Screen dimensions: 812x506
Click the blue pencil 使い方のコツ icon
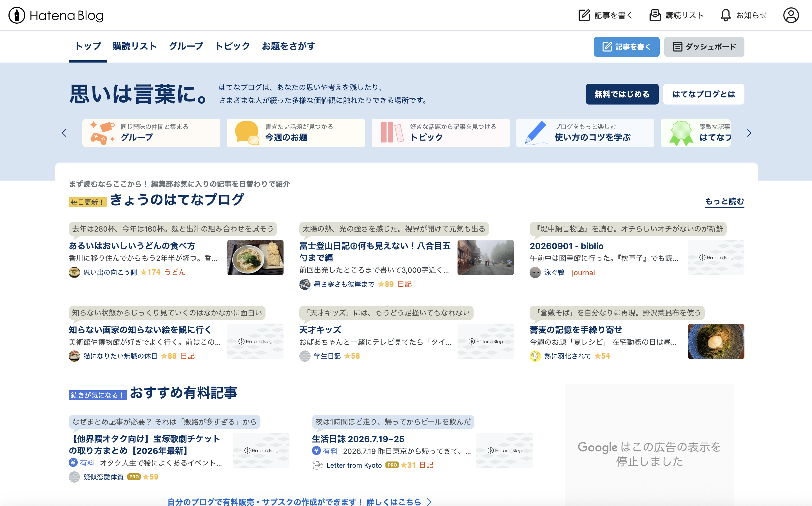point(536,133)
